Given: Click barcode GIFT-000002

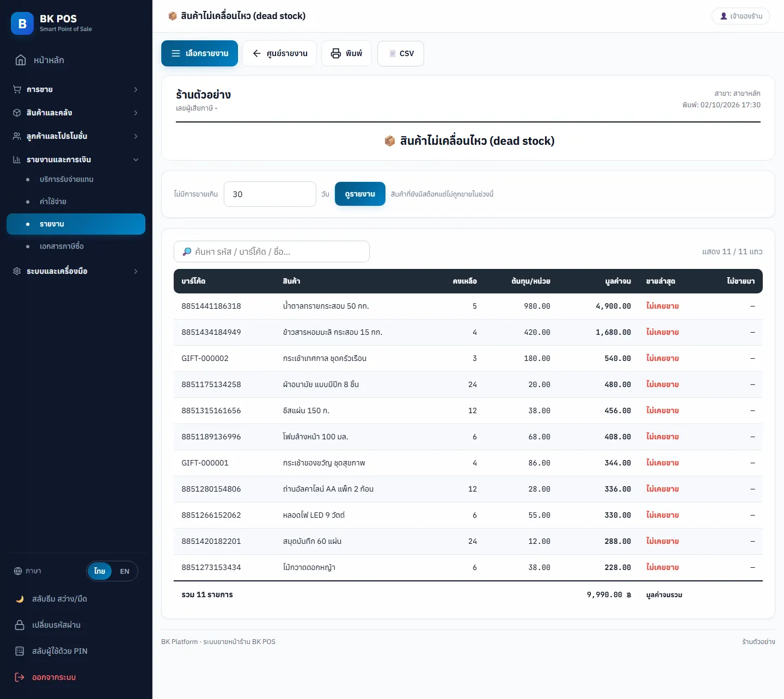Looking at the screenshot, I should click(205, 358).
